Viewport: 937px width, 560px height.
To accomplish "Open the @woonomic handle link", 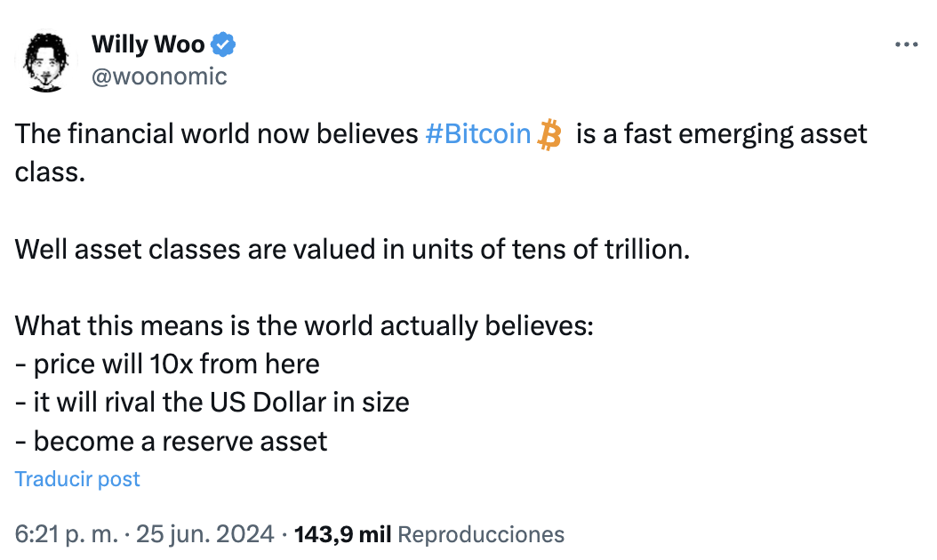I will [159, 76].
